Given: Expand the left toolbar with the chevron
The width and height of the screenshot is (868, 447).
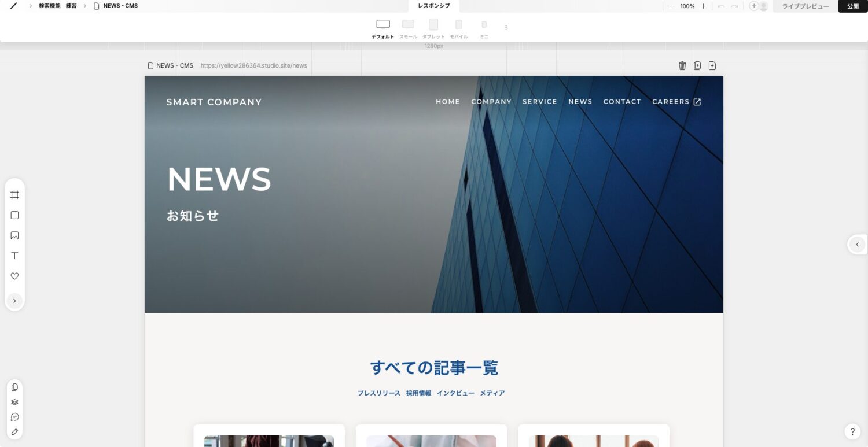Looking at the screenshot, I should click(x=14, y=301).
